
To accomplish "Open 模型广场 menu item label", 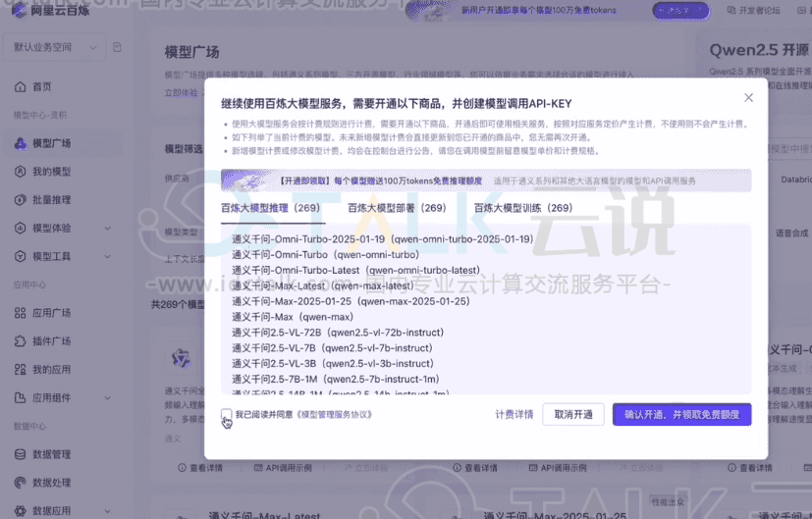I will 52,143.
